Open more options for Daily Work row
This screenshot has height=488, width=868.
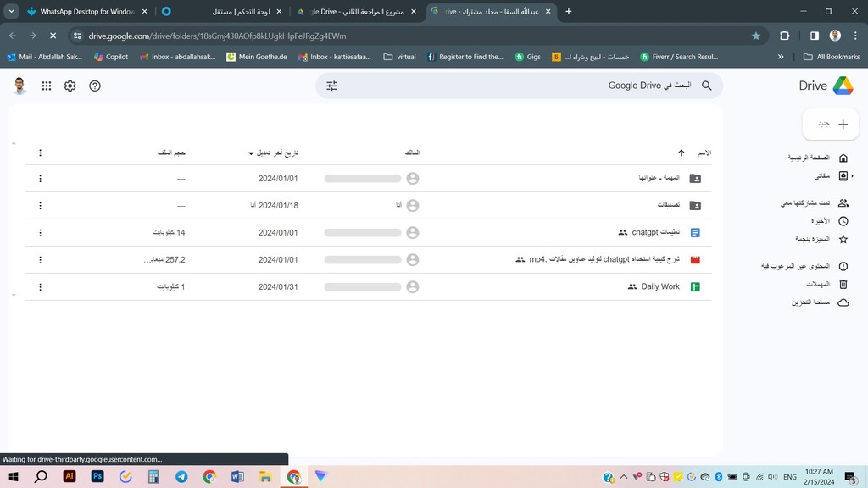40,287
